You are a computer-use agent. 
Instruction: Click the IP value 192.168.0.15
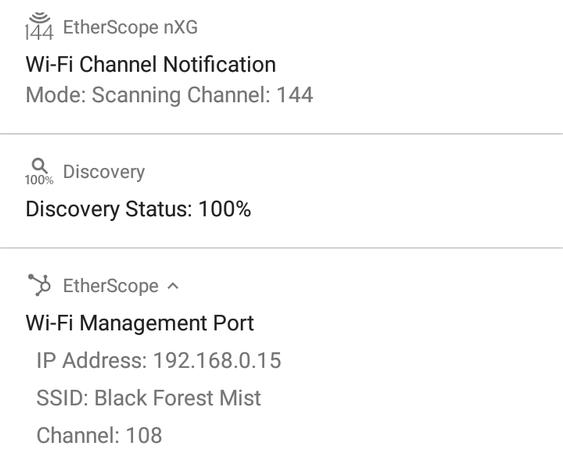[217, 360]
